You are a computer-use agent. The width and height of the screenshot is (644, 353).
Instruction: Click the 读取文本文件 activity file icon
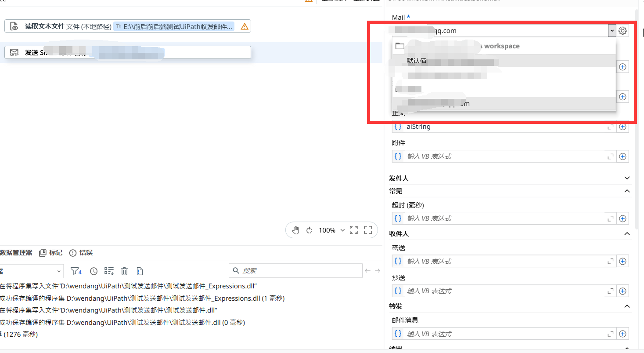click(14, 26)
